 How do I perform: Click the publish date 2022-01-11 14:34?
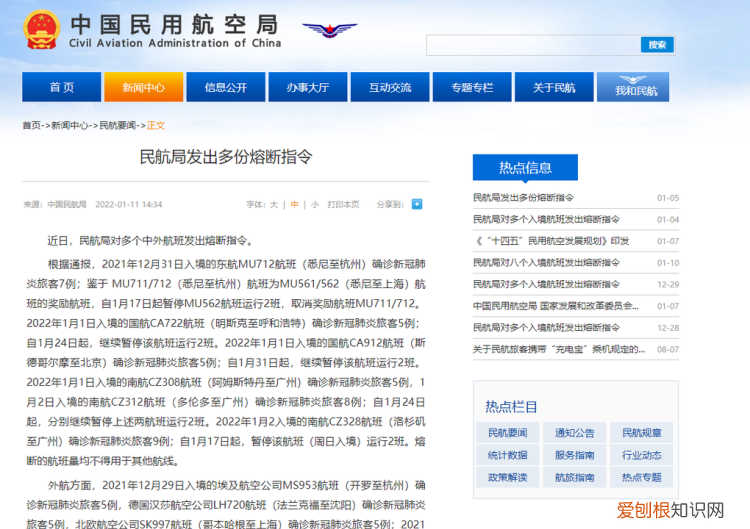[129, 205]
